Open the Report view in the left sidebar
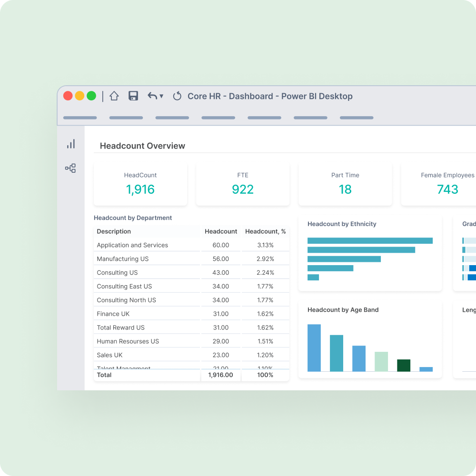This screenshot has width=476, height=476. point(70,144)
